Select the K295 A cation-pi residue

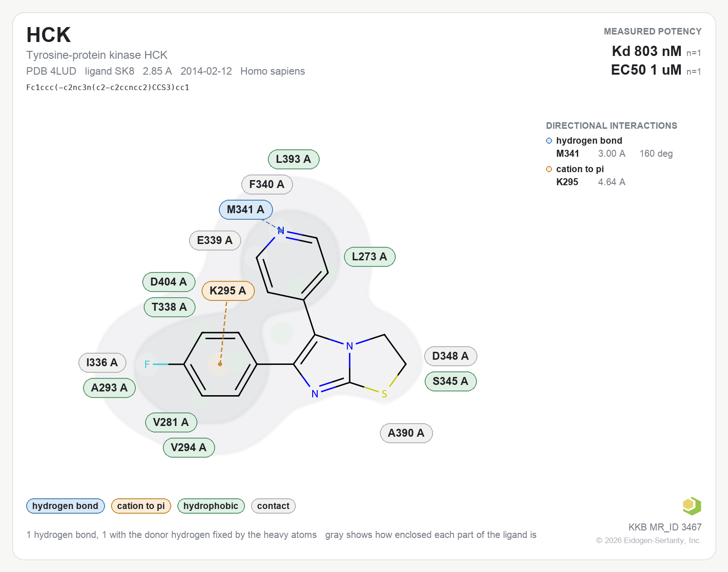228,291
